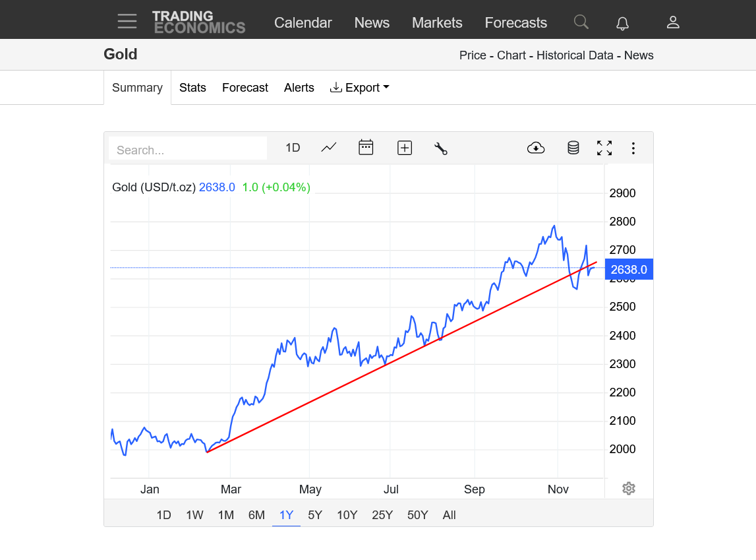Open the chart three-dot more menu

coord(633,148)
